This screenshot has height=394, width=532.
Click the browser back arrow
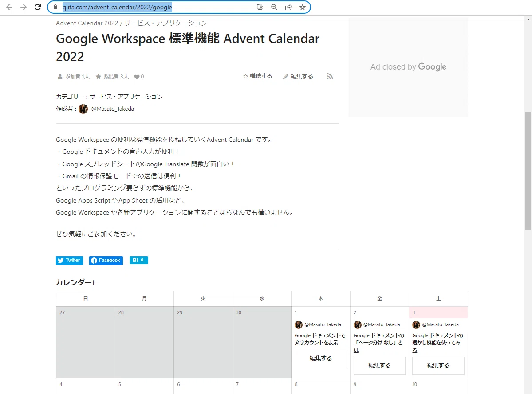tap(9, 7)
